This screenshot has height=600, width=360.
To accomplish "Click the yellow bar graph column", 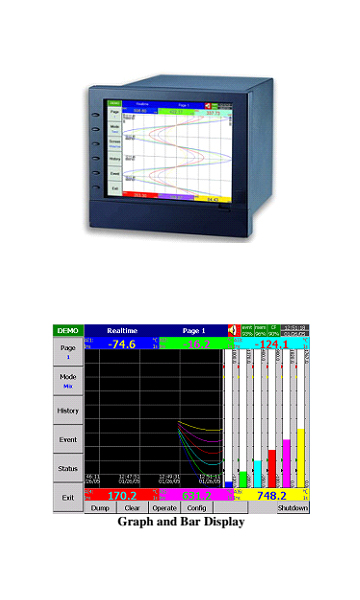I will pyautogui.click(x=301, y=458).
